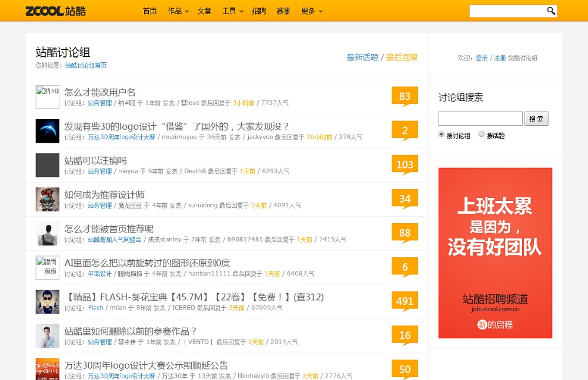Open the FLASH-葵花宝典 topic title

pos(194,297)
